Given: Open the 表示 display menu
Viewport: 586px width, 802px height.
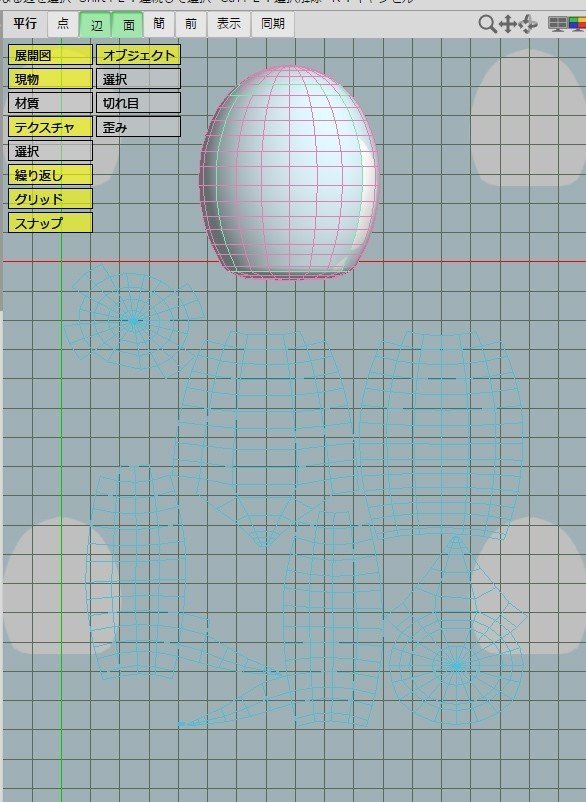Looking at the screenshot, I should click(x=229, y=24).
